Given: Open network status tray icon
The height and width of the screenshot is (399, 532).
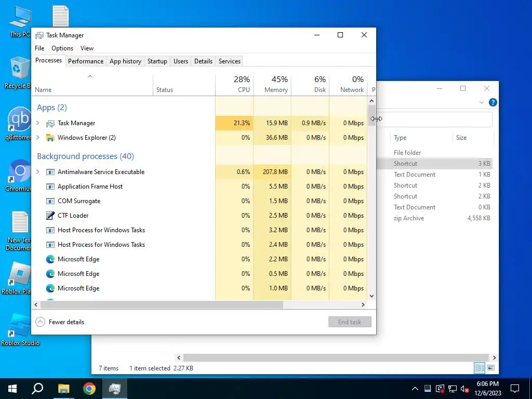Looking at the screenshot, I should (453, 389).
